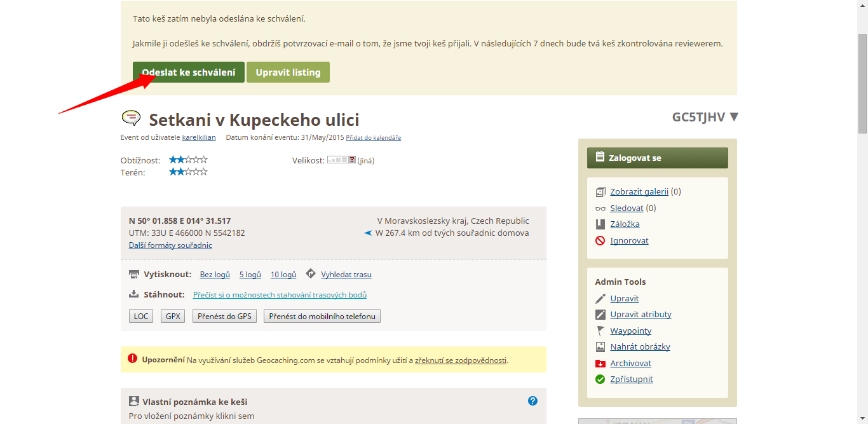
Task: Download the GPX file
Action: click(x=173, y=316)
